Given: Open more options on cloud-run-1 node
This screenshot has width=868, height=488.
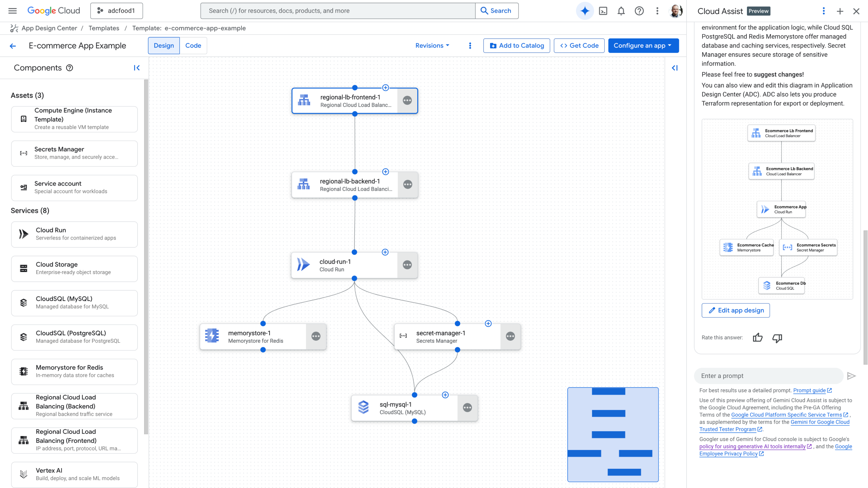Looking at the screenshot, I should [x=407, y=265].
